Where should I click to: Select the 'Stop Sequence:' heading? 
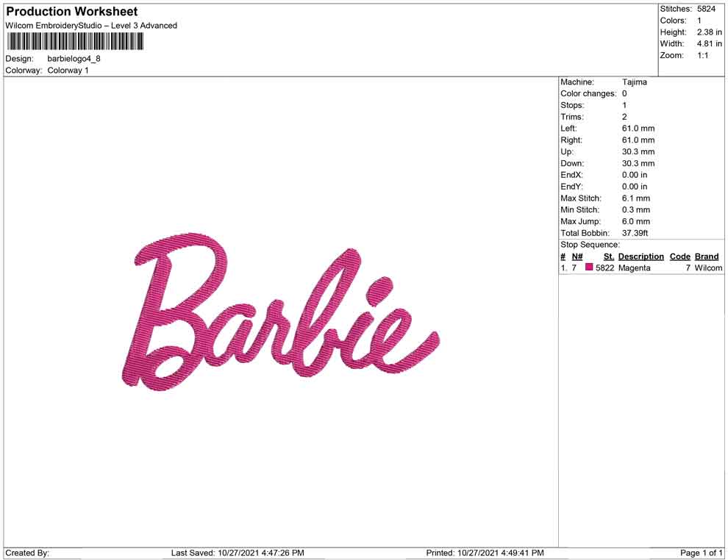click(590, 245)
